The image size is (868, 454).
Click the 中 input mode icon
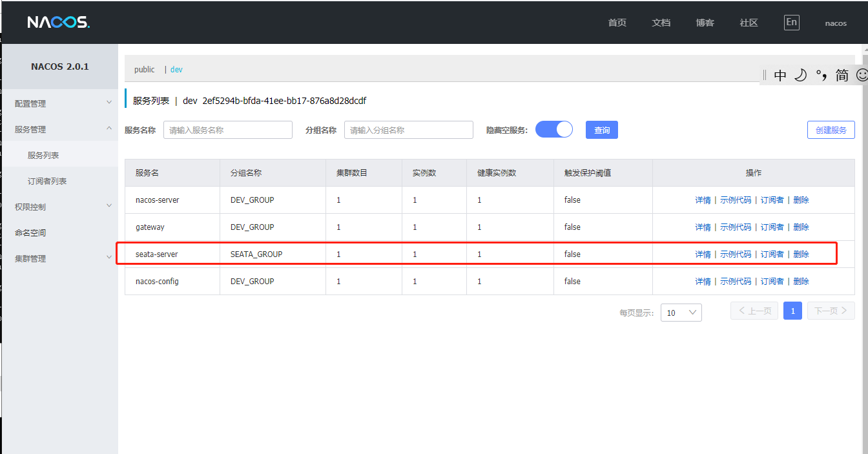click(x=780, y=76)
